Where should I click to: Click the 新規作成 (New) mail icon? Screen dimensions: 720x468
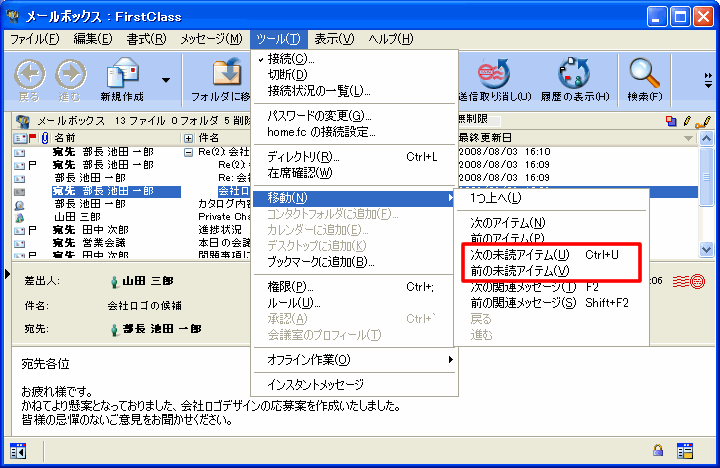(124, 74)
